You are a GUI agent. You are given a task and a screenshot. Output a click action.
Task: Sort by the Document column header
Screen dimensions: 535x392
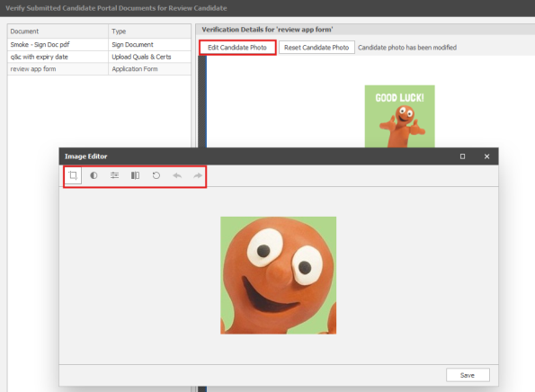[58, 31]
